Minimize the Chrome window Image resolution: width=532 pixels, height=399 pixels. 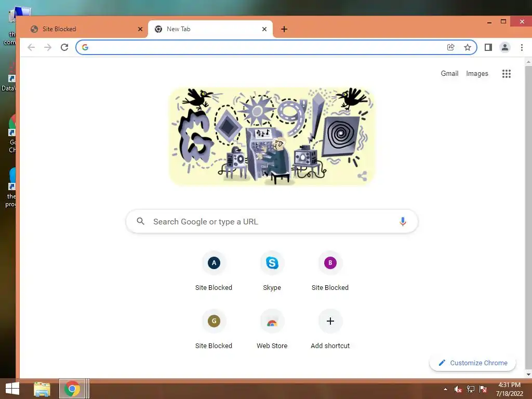tap(489, 22)
